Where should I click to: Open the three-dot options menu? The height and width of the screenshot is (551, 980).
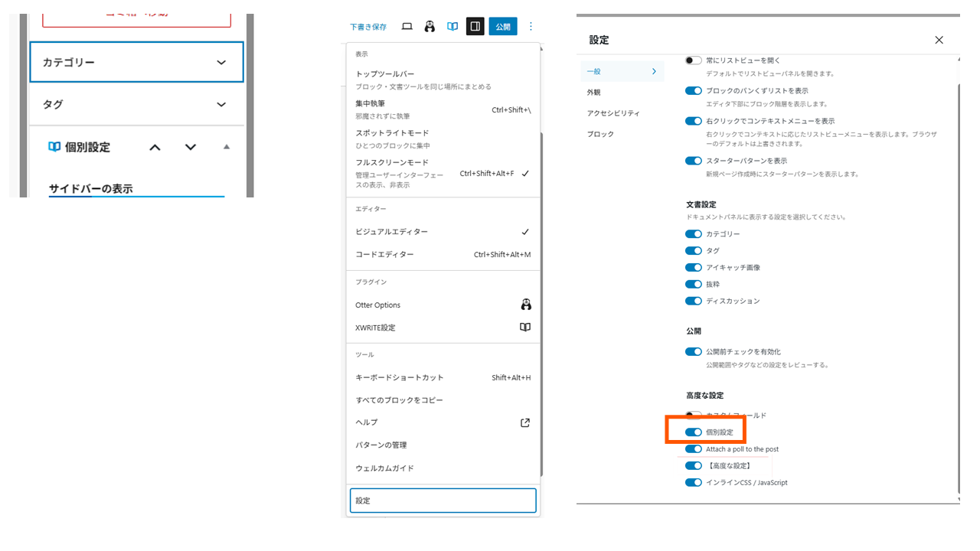pyautogui.click(x=531, y=27)
